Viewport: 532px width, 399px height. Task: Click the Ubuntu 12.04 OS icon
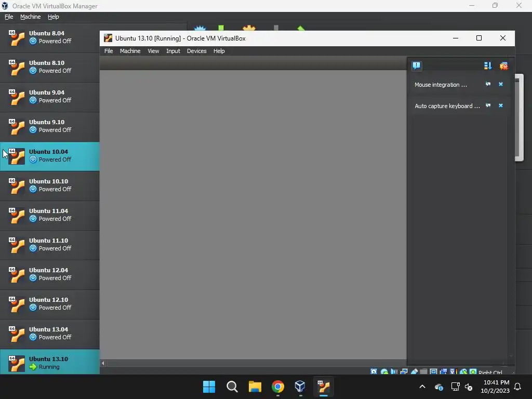[x=17, y=274]
